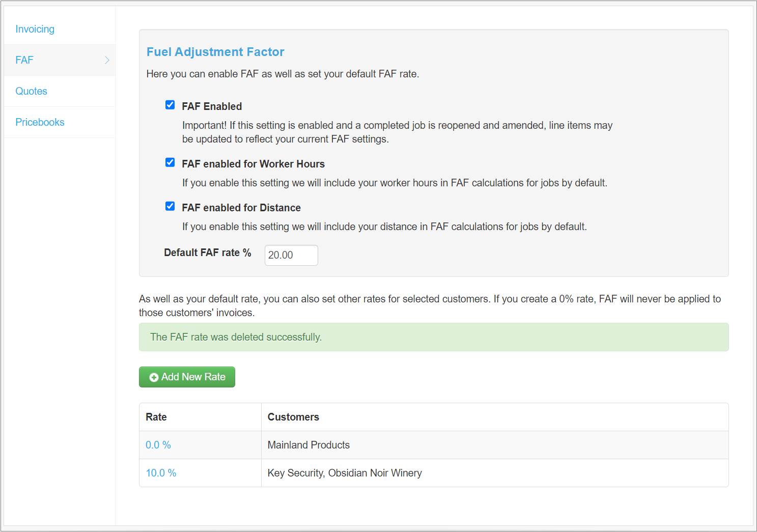Toggle off FAF enabled for Distance
Image resolution: width=757 pixels, height=532 pixels.
pyautogui.click(x=170, y=206)
